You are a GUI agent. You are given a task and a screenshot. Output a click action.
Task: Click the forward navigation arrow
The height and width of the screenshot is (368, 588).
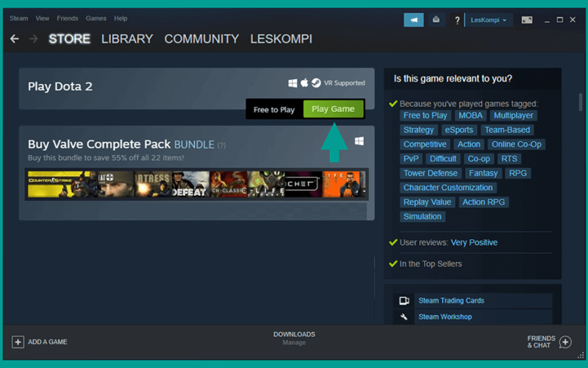(x=33, y=39)
